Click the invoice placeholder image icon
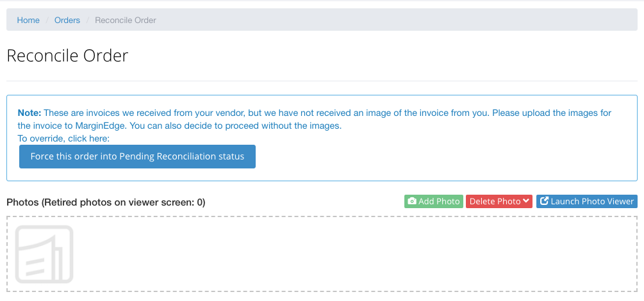644x301 pixels. 44,254
